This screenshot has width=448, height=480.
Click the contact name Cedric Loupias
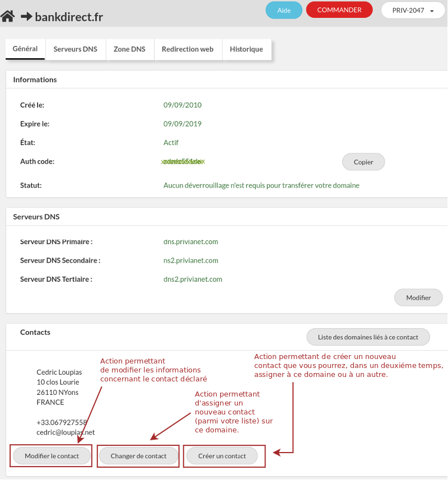tap(59, 372)
